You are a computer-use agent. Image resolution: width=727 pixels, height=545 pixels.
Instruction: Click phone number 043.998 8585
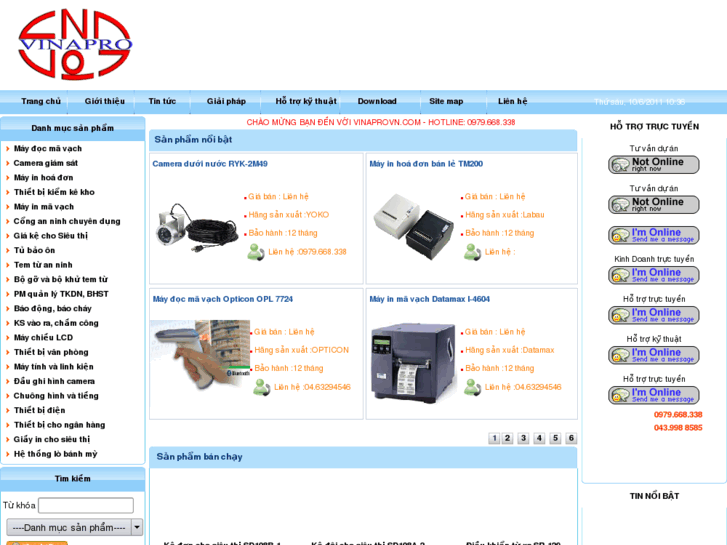[678, 428]
